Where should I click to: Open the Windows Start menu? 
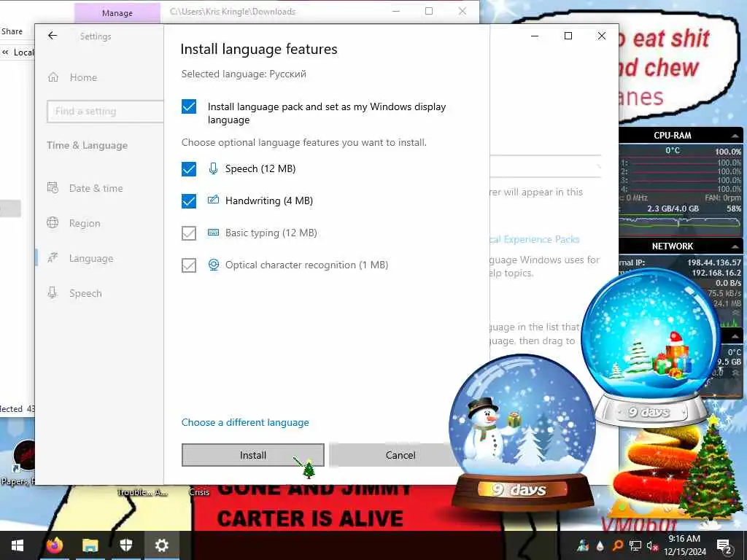click(18, 545)
